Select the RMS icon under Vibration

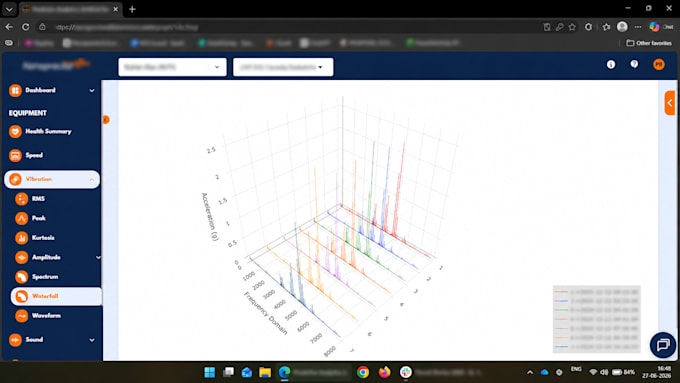click(x=21, y=199)
